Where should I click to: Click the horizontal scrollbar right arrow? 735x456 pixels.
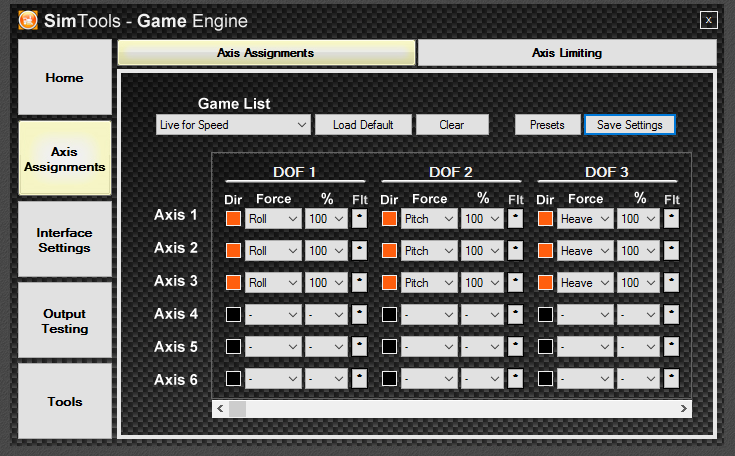coord(683,409)
